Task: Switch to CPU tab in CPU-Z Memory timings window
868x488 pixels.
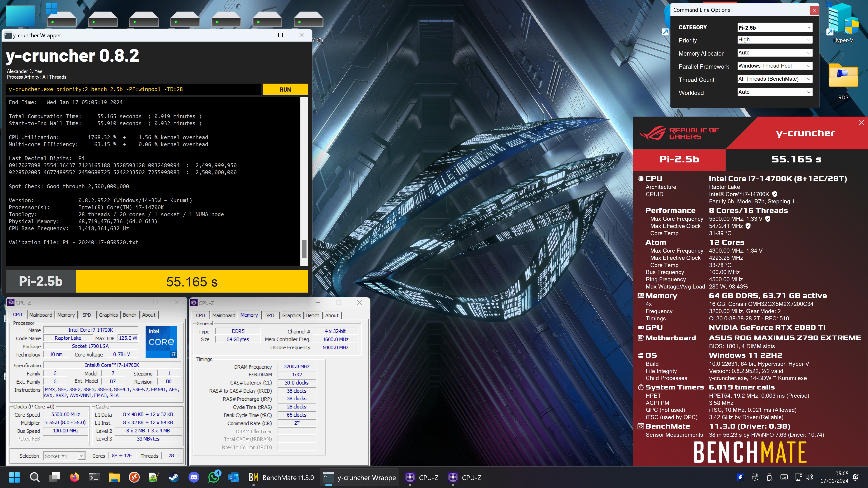Action: click(200, 316)
